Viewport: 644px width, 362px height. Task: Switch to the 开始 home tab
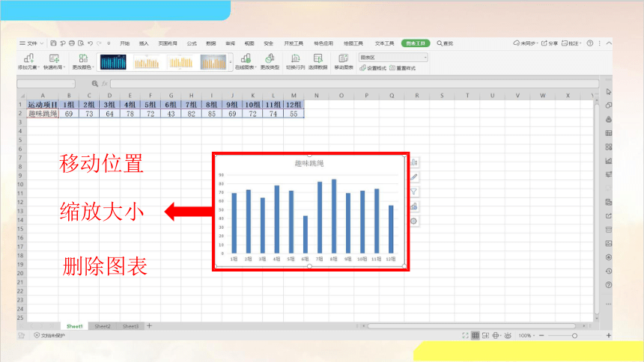point(125,43)
